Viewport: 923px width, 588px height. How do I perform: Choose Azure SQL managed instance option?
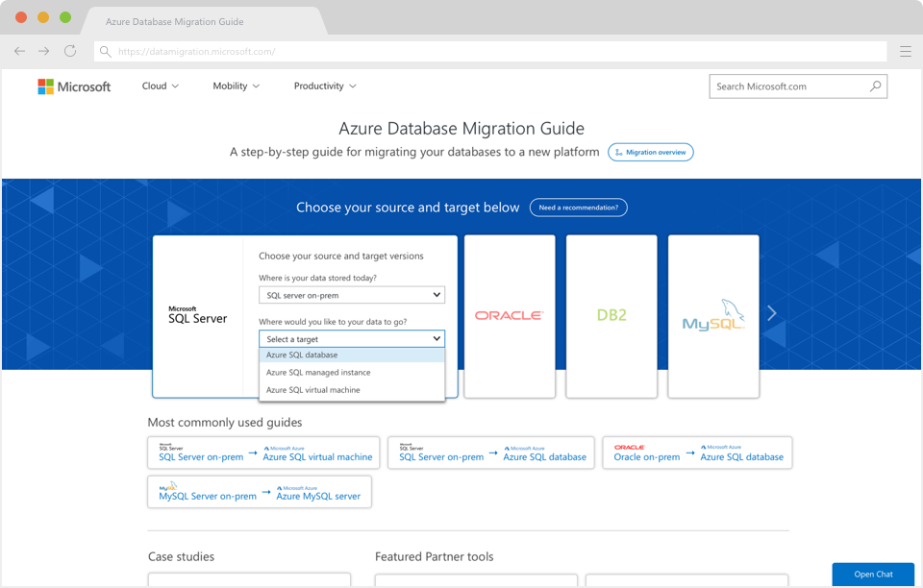click(x=352, y=372)
